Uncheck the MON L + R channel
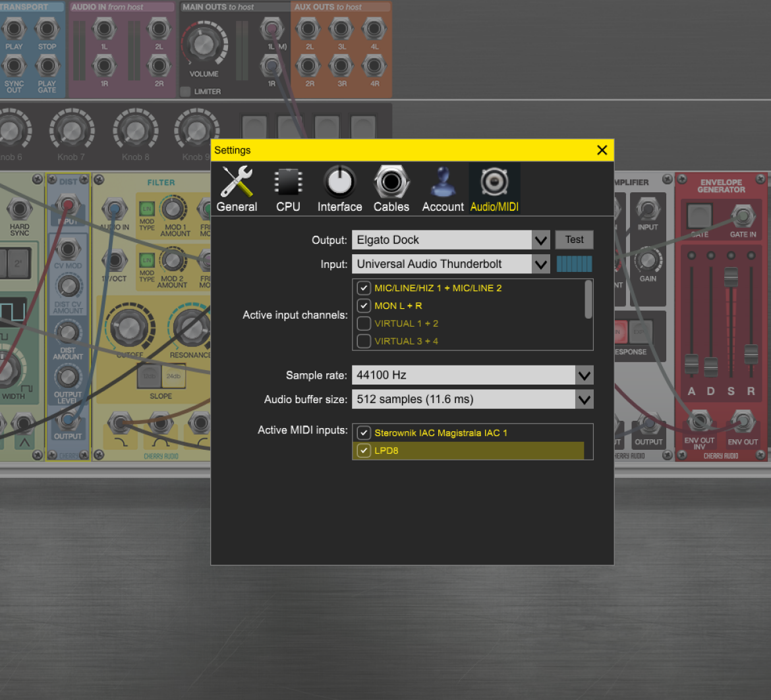 (364, 306)
